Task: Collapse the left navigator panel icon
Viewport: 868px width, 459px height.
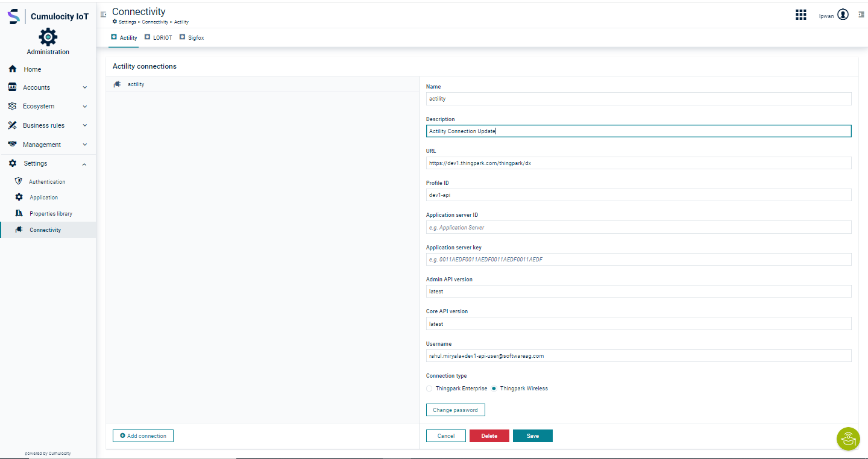Action: point(104,14)
